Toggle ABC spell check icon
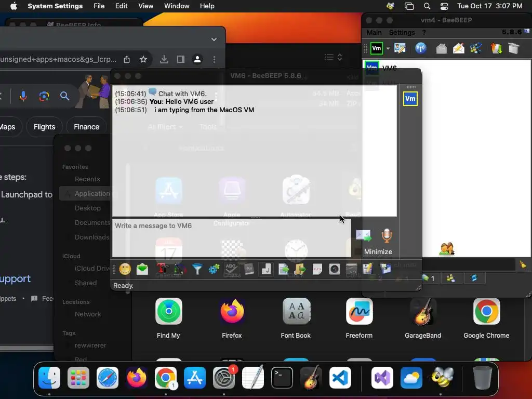 coord(231,269)
